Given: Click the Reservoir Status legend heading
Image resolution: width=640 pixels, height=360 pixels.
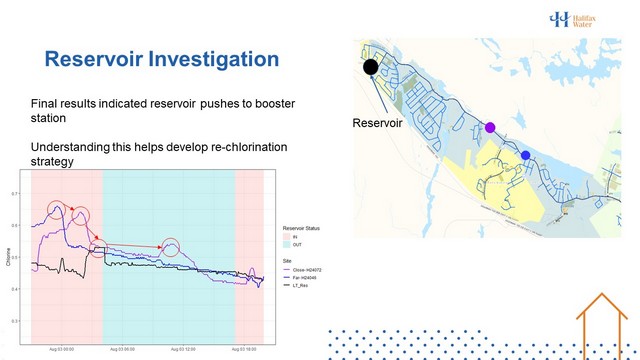Looking at the screenshot, I should click(x=301, y=228).
